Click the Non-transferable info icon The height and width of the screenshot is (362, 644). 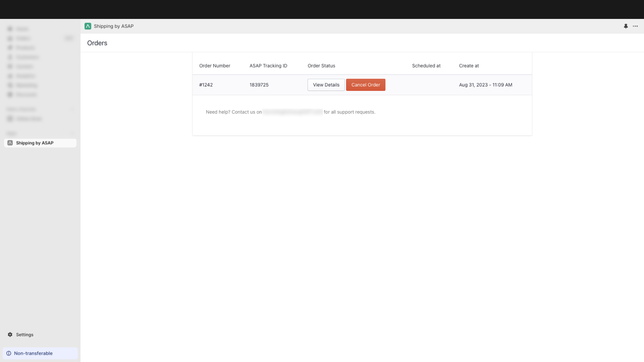tap(8, 354)
